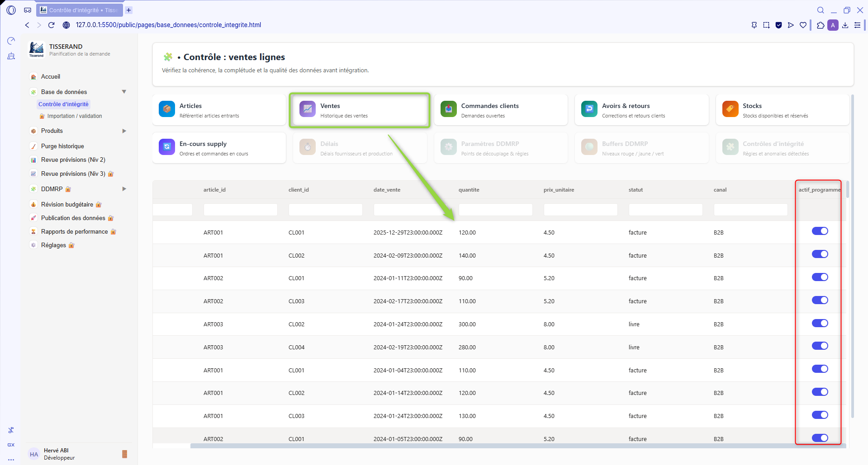Viewport: 868px width, 465px height.
Task: Disable actif_programme switch on 300.00 quantity row
Action: (820, 323)
